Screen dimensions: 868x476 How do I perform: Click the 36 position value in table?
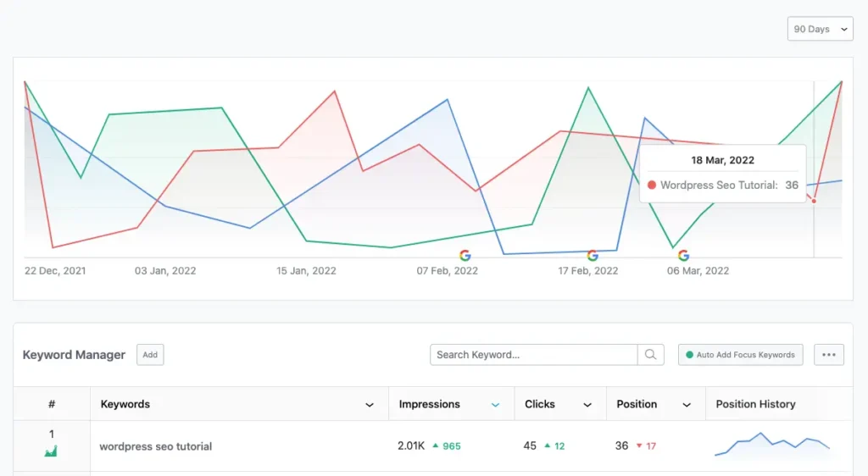pyautogui.click(x=621, y=446)
